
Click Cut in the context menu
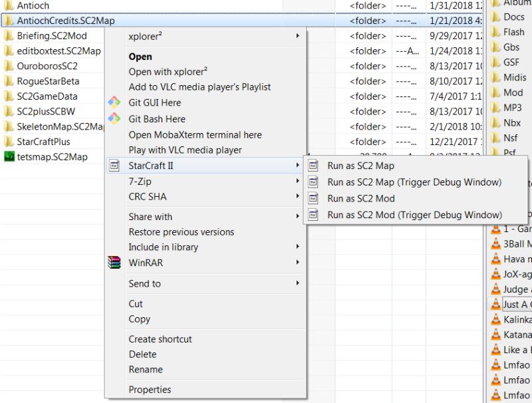click(136, 304)
